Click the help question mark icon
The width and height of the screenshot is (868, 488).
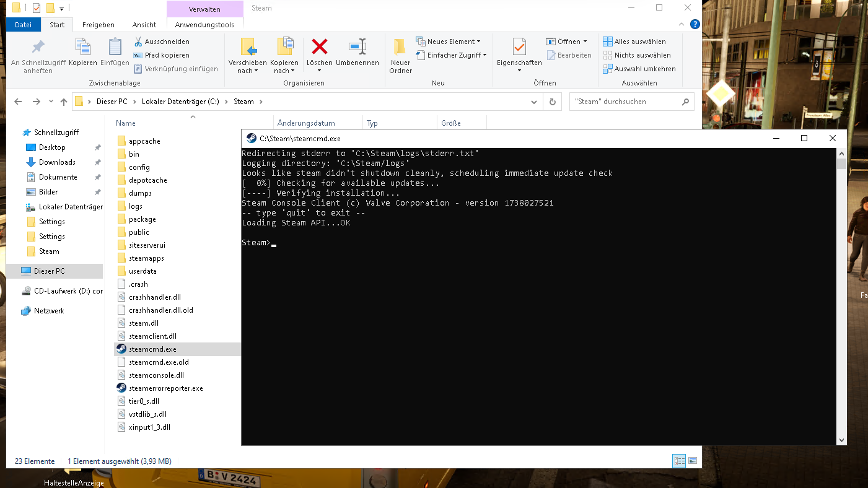pyautogui.click(x=695, y=25)
